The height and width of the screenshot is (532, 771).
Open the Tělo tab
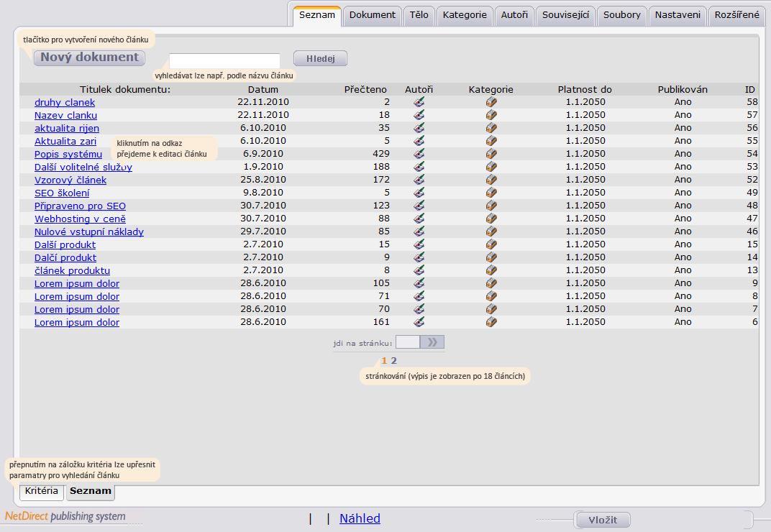pos(419,15)
